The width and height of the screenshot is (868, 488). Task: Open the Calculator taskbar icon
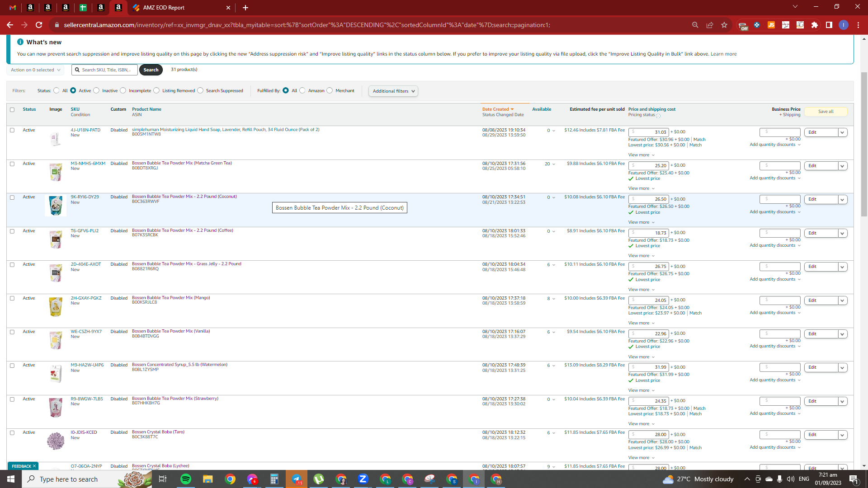274,479
